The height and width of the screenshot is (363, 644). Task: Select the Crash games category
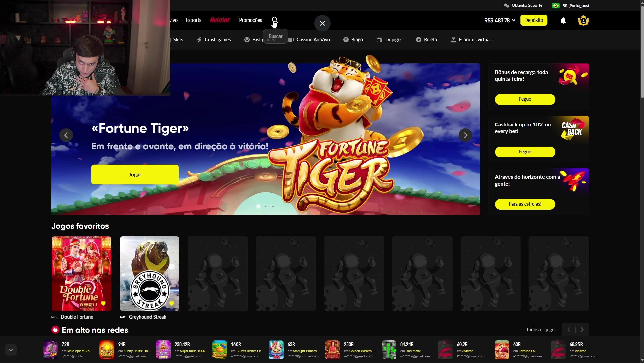(x=214, y=40)
